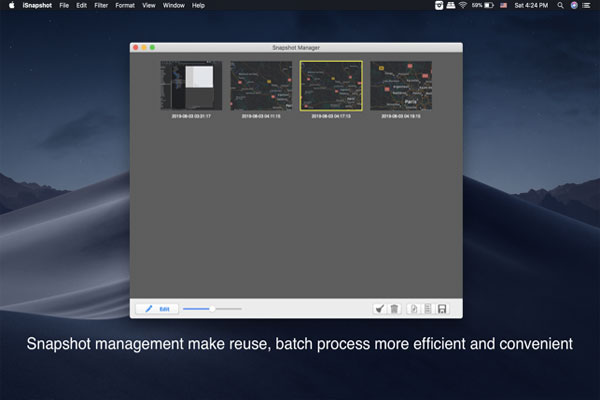Select the Paris map snapshot thumbnail
600x400 pixels.
(x=401, y=86)
